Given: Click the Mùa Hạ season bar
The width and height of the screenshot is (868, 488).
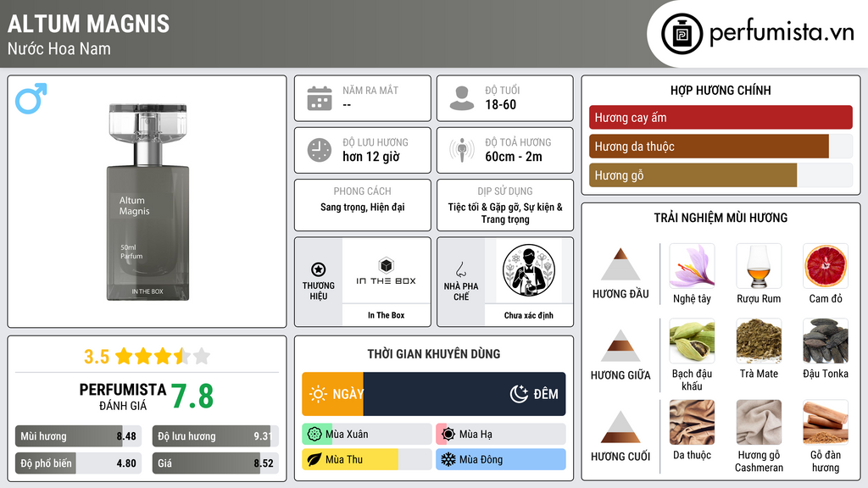Looking at the screenshot, I should pos(501,435).
